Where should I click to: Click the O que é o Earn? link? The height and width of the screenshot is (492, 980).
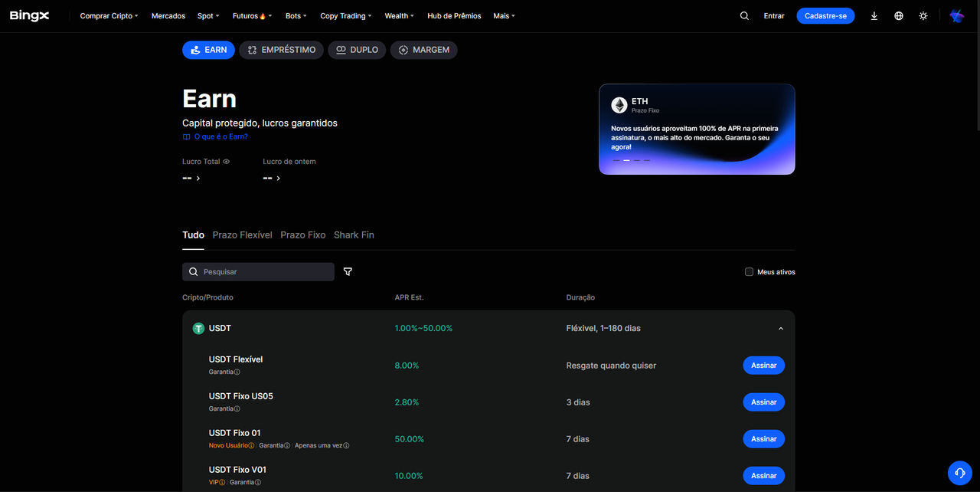pos(220,137)
